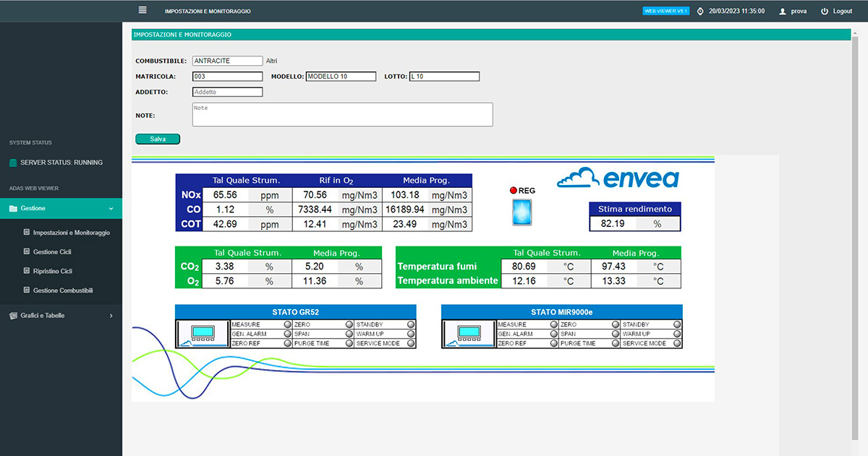
Task: Focus the Modello field showing MODELLO 10
Action: 341,77
